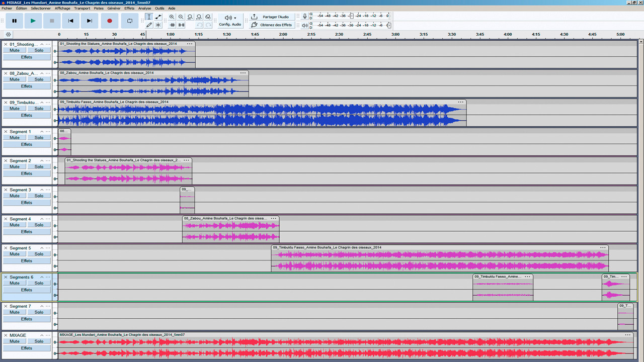The height and width of the screenshot is (362, 644).
Task: Open the Segment 2 track options menu
Action: (x=47, y=160)
